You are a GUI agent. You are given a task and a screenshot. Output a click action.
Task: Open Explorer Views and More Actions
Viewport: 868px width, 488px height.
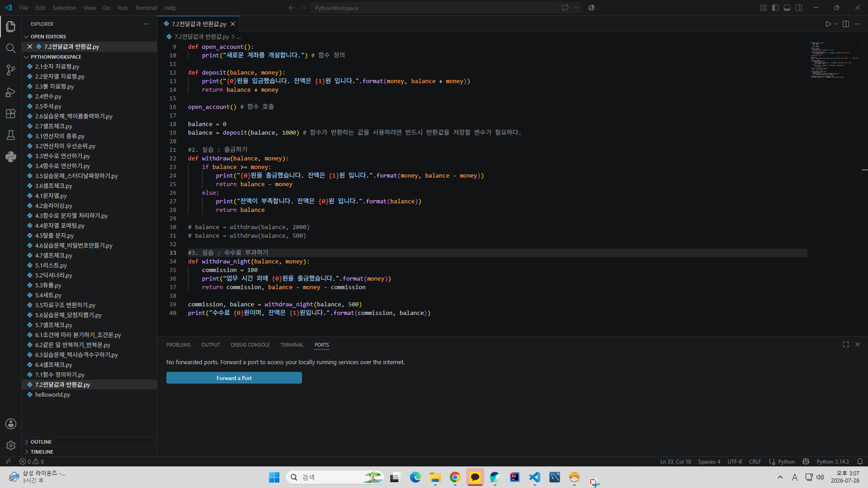coord(146,24)
